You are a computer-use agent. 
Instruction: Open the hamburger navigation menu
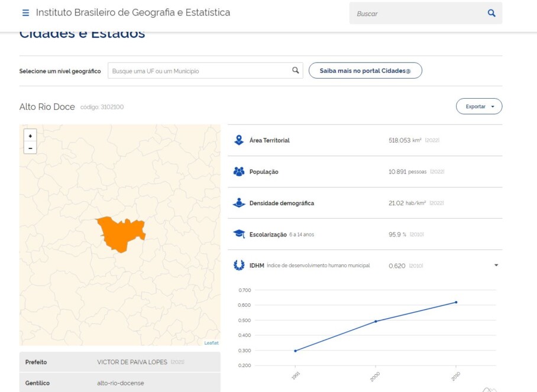tap(25, 13)
